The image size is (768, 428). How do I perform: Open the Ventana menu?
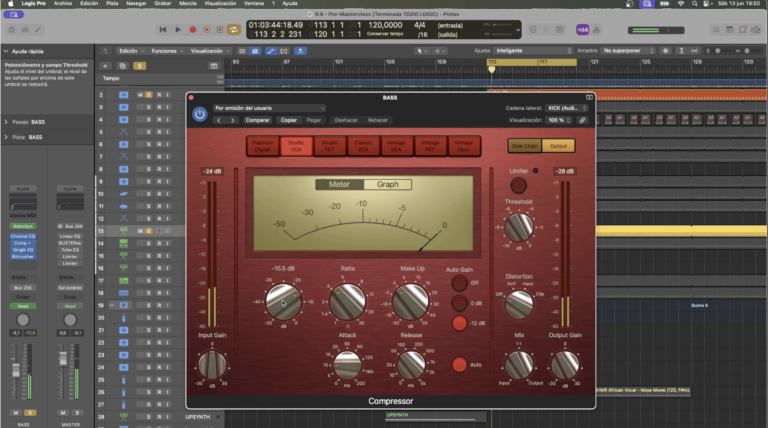254,3
